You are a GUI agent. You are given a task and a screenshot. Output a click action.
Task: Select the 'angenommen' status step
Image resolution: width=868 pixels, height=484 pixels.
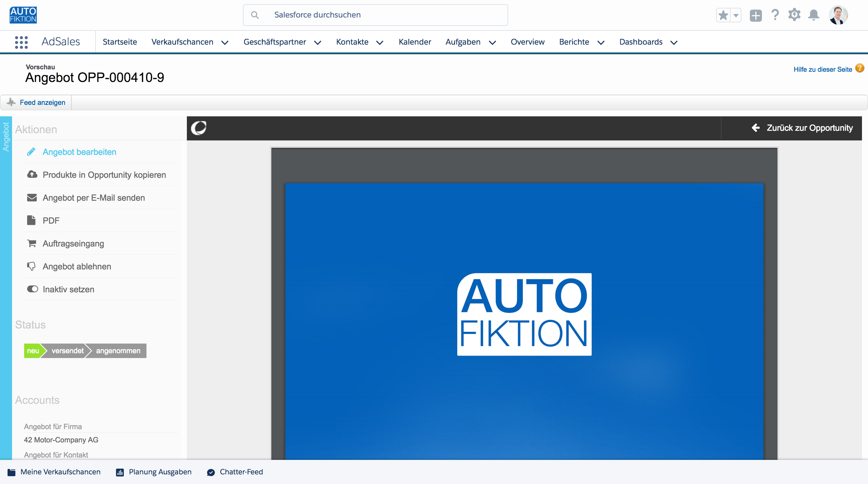pos(118,350)
